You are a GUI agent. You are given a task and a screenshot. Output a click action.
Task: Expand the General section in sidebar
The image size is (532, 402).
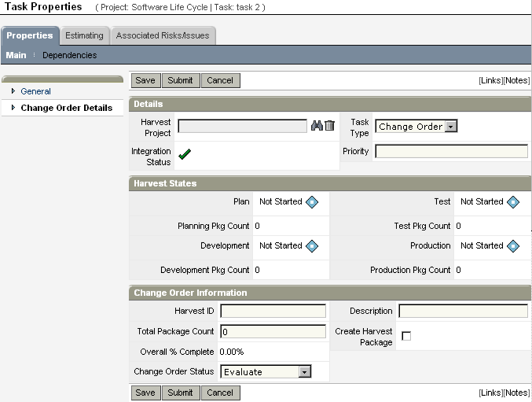click(35, 91)
